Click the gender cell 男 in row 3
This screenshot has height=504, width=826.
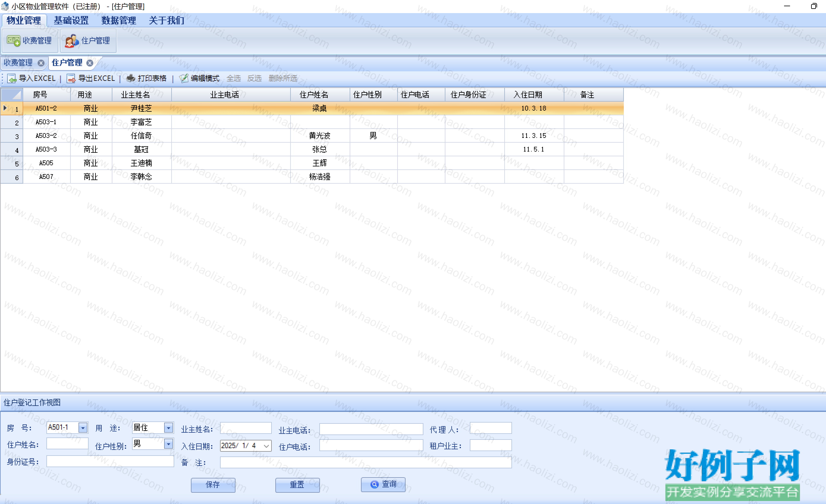(374, 136)
